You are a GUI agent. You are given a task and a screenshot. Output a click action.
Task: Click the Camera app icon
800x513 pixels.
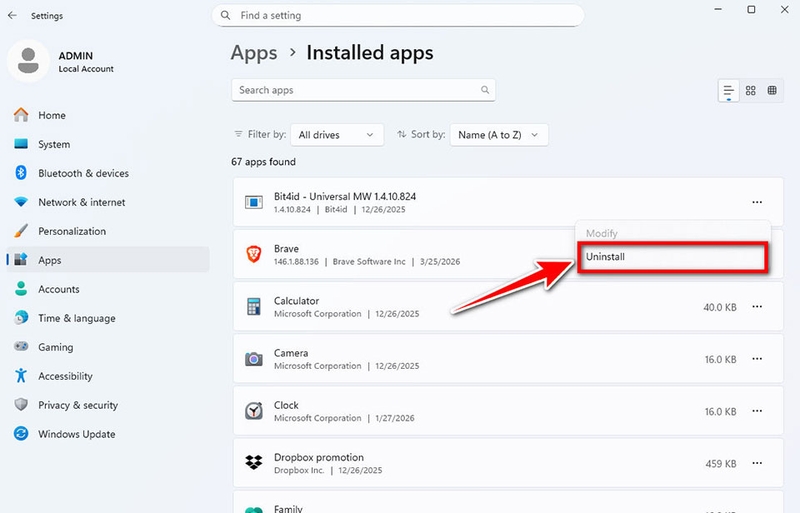(x=254, y=359)
